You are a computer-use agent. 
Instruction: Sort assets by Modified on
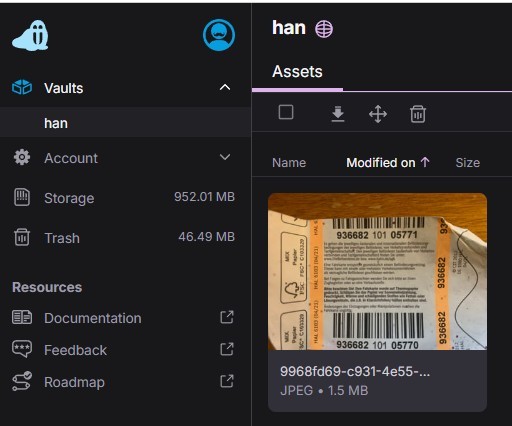pos(381,163)
